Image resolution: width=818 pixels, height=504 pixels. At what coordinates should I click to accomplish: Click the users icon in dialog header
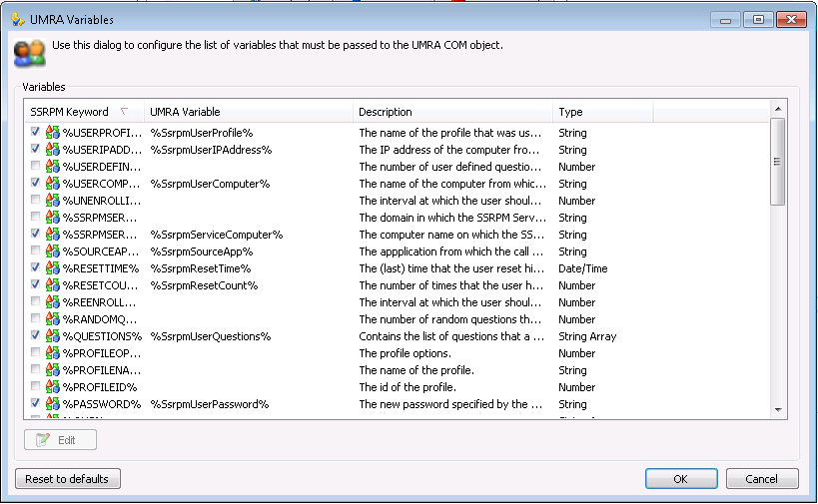(29, 53)
